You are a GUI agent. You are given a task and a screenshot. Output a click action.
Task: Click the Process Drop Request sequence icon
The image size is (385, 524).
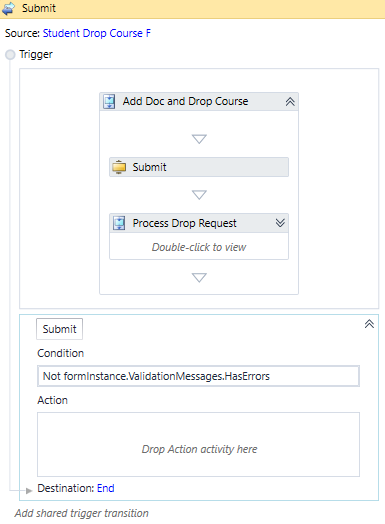coord(119,223)
